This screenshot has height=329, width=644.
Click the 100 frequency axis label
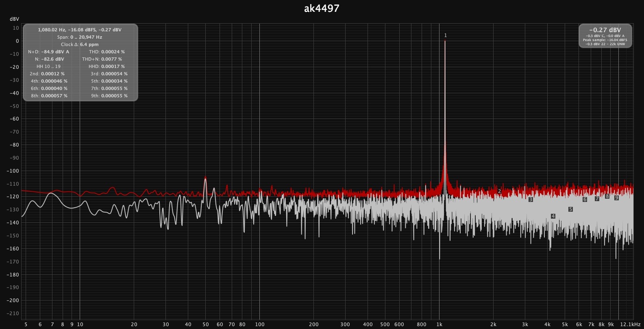260,325
